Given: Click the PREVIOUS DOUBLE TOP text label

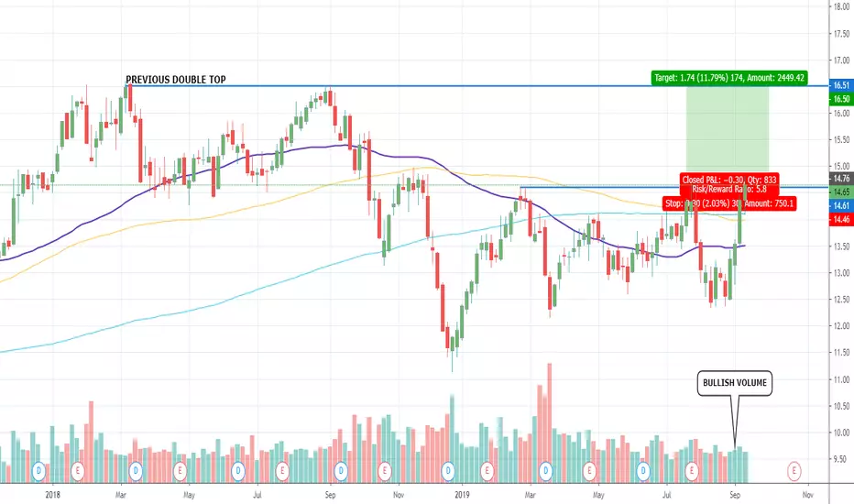Looking at the screenshot, I should (176, 80).
